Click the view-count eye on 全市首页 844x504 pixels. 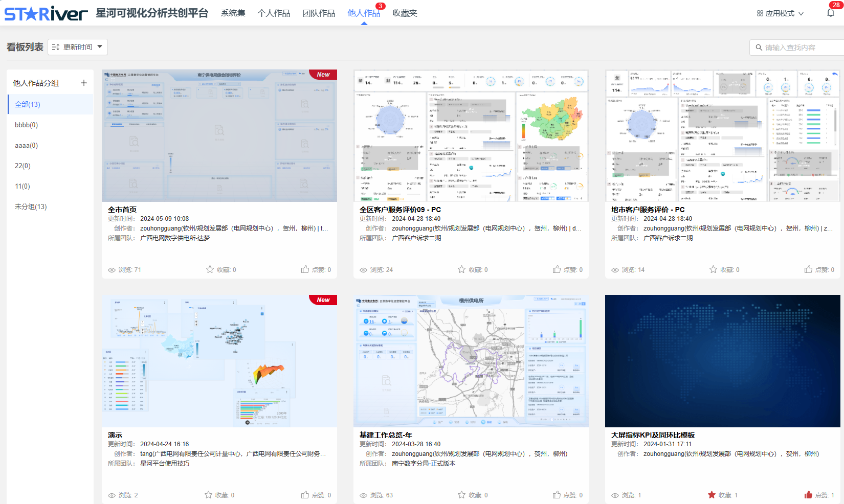point(112,270)
